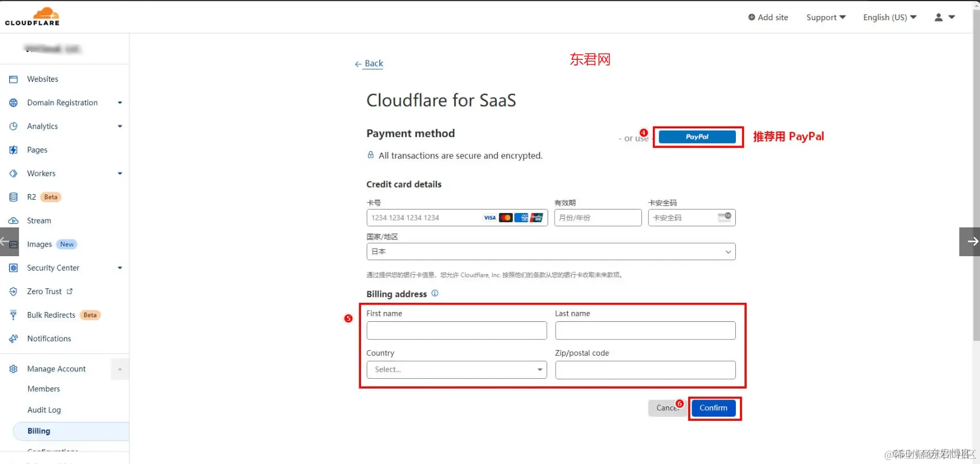Click the Confirm button

pos(713,408)
